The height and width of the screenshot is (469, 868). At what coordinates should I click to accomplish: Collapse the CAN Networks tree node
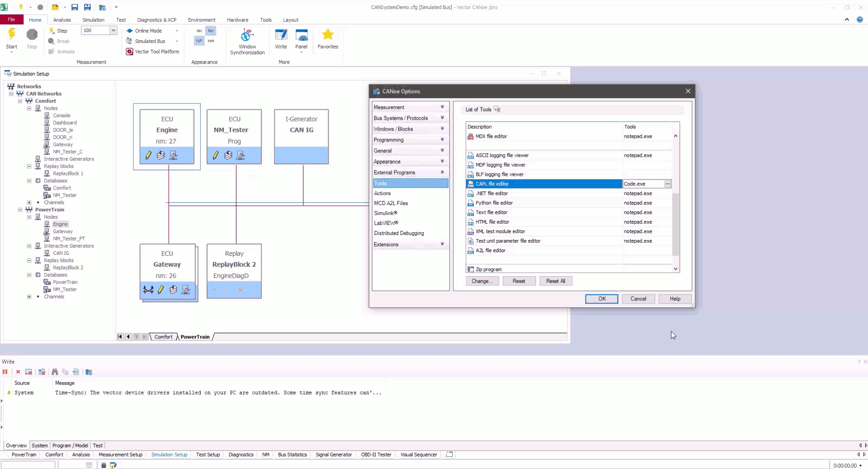(11, 94)
